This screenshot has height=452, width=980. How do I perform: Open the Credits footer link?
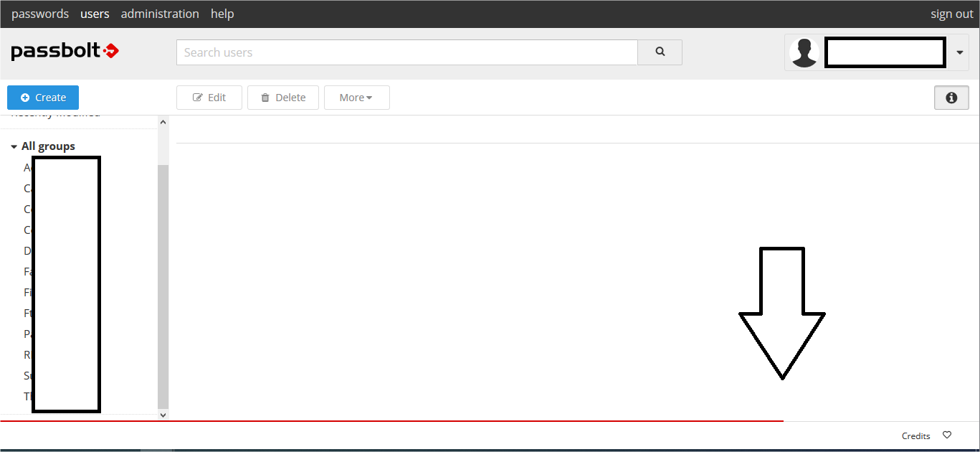[x=916, y=435]
